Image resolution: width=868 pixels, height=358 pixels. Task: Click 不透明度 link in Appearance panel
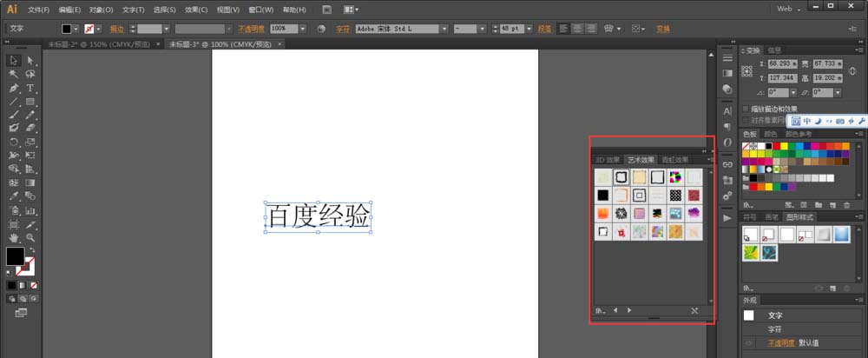[x=781, y=343]
